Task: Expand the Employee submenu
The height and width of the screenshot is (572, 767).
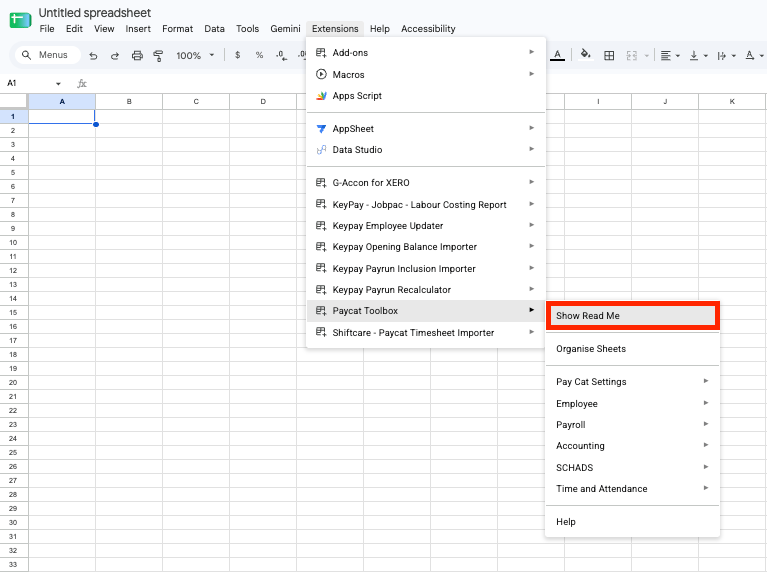Action: pos(632,404)
